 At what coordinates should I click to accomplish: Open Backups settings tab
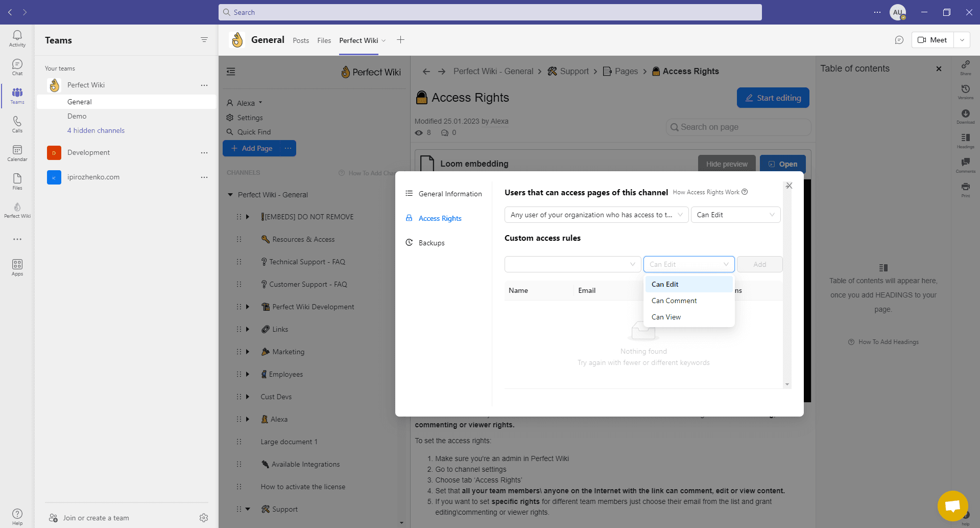coord(425,243)
